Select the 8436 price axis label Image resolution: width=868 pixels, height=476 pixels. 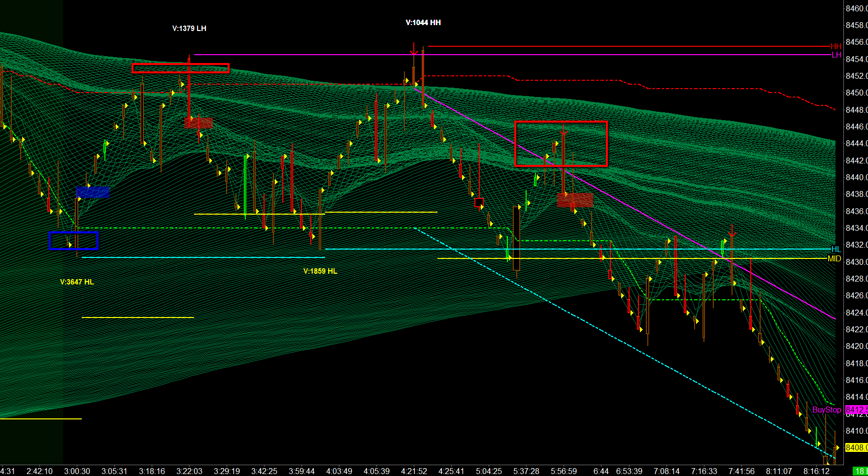pyautogui.click(x=857, y=211)
